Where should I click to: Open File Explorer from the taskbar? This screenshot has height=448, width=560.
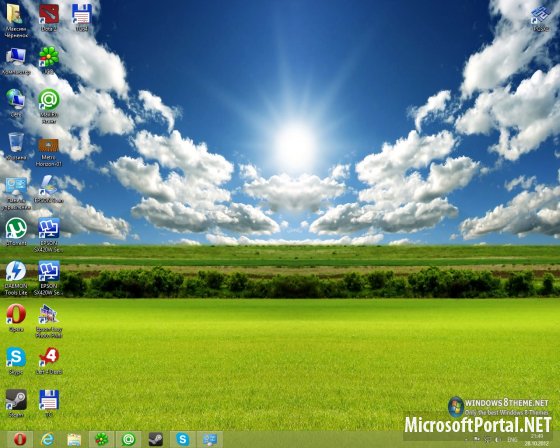(74, 439)
